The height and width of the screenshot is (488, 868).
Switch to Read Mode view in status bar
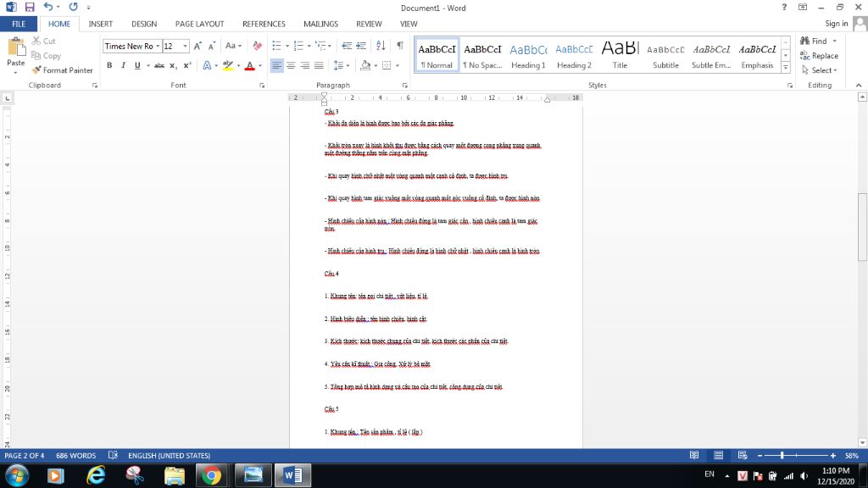click(x=694, y=455)
